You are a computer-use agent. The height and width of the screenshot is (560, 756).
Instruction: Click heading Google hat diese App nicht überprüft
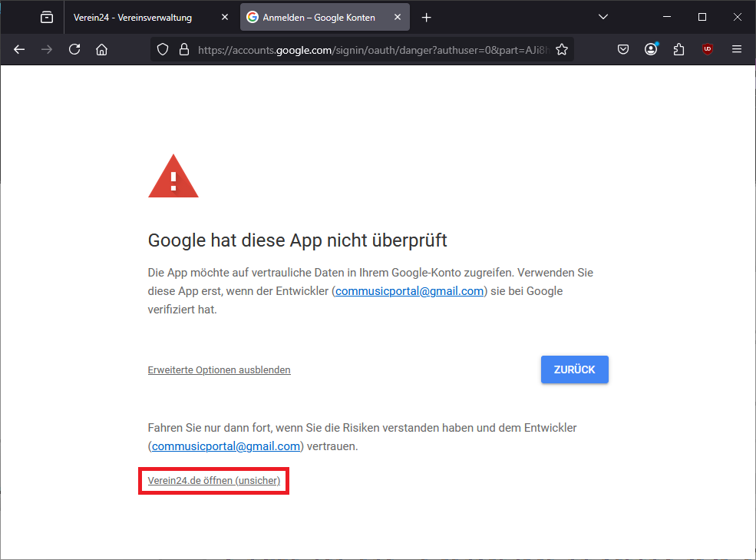coord(297,240)
